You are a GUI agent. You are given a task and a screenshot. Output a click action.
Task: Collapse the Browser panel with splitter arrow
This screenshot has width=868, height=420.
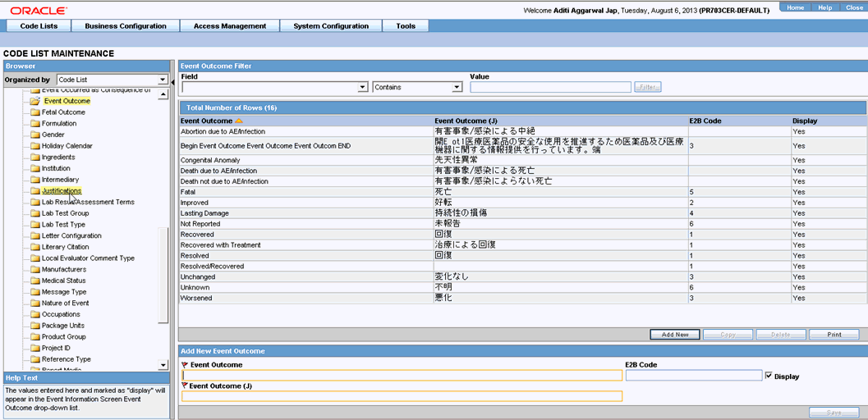coord(172,82)
